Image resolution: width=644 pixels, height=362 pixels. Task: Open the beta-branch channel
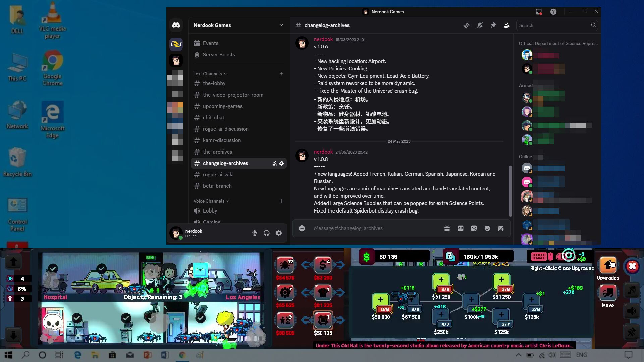coord(217,186)
